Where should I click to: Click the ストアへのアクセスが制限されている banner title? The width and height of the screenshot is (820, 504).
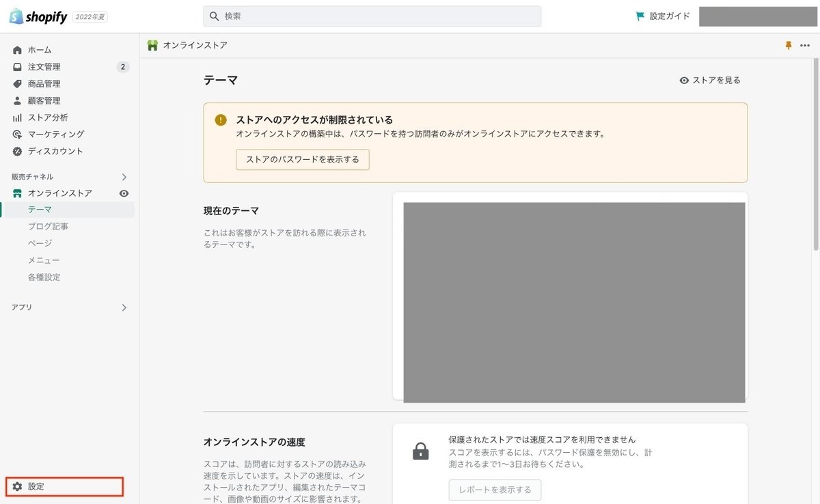pos(314,120)
